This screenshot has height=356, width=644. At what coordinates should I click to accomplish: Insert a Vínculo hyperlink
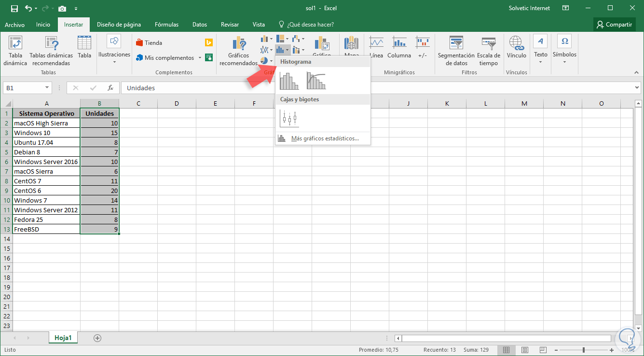(x=517, y=47)
